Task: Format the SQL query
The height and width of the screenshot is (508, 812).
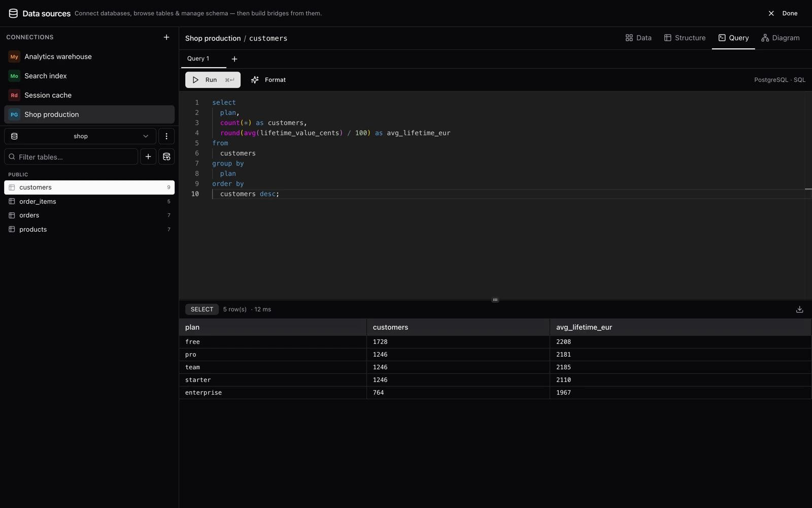Action: pyautogui.click(x=268, y=80)
